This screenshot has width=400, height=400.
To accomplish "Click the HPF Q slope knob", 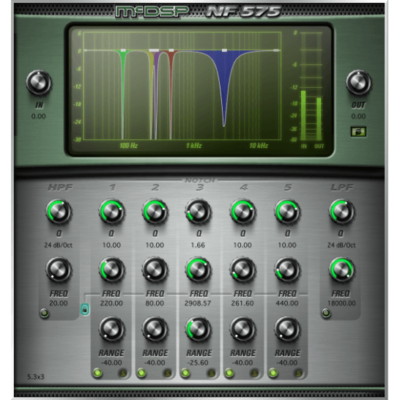I will pos(59,212).
